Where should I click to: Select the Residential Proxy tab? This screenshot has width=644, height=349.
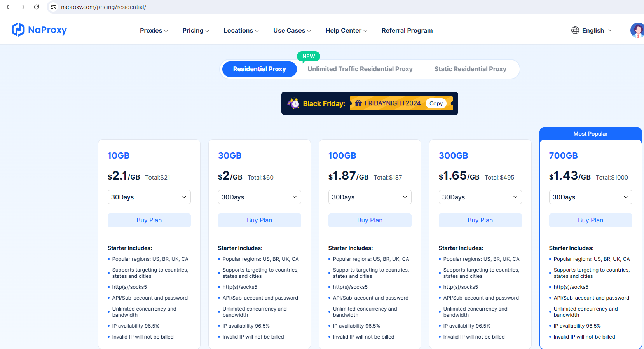(260, 69)
